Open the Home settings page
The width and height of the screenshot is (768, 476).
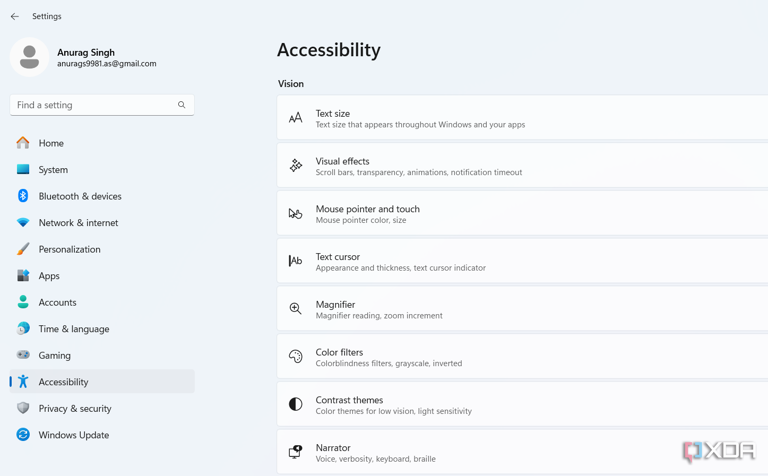click(51, 143)
